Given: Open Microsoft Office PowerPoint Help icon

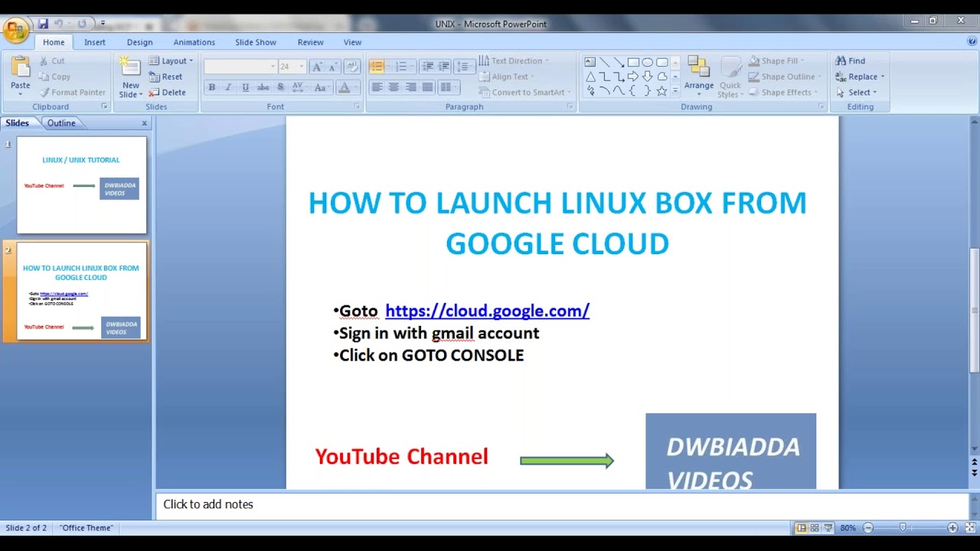Looking at the screenshot, I should (972, 42).
